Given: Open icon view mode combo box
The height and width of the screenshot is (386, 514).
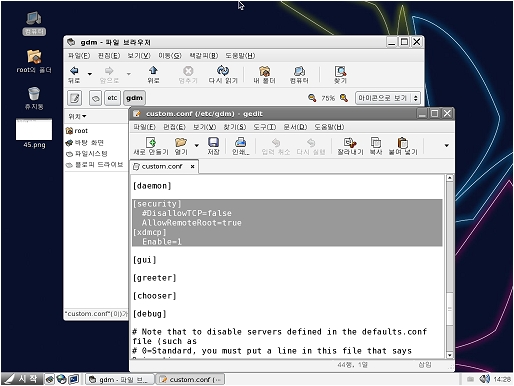Looking at the screenshot, I should pyautogui.click(x=388, y=98).
